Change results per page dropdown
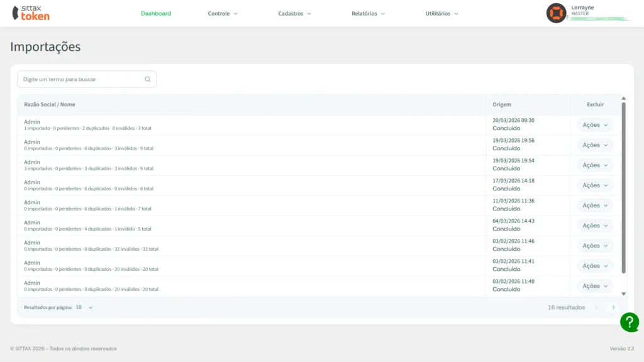Viewport: 644px width, 362px height. tap(84, 307)
